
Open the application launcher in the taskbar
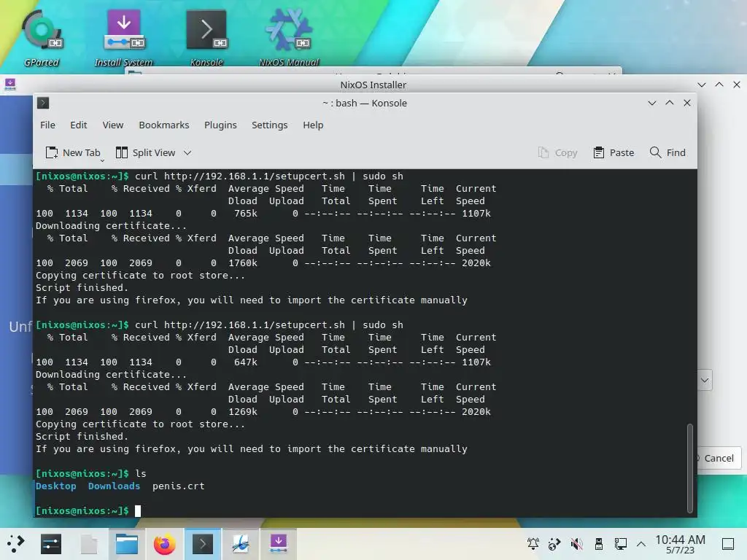point(15,544)
